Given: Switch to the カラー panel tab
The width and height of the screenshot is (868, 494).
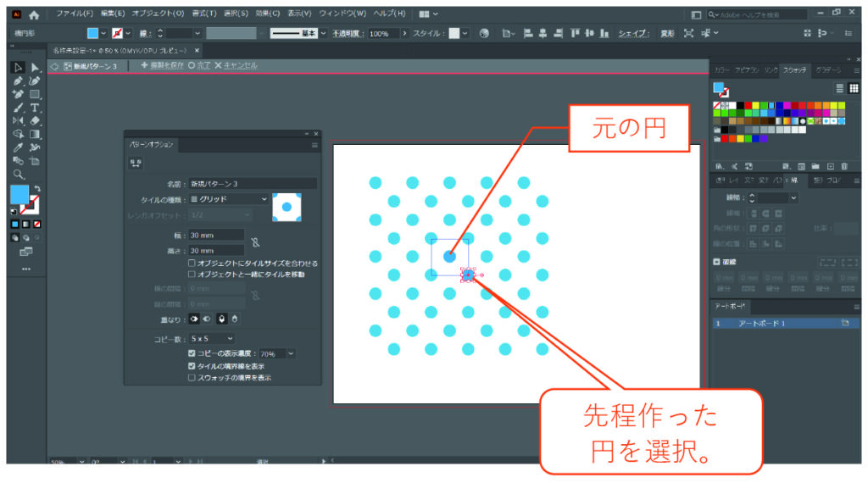Looking at the screenshot, I should coord(722,70).
